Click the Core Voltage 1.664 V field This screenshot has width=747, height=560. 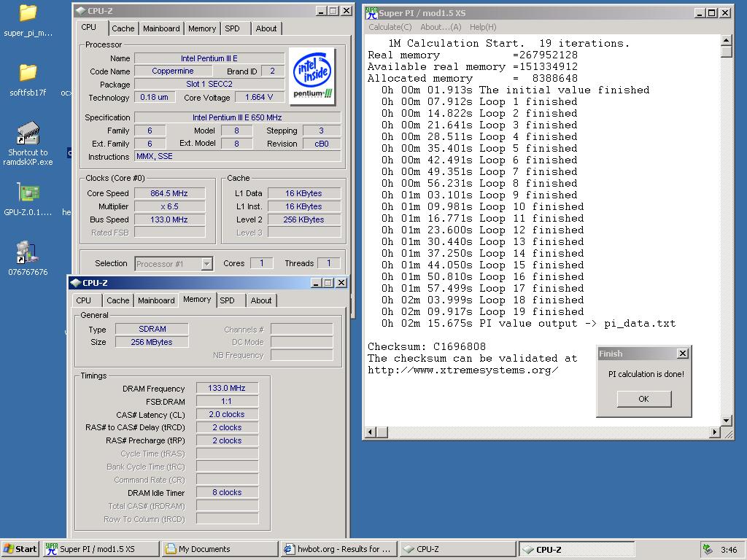pos(259,97)
